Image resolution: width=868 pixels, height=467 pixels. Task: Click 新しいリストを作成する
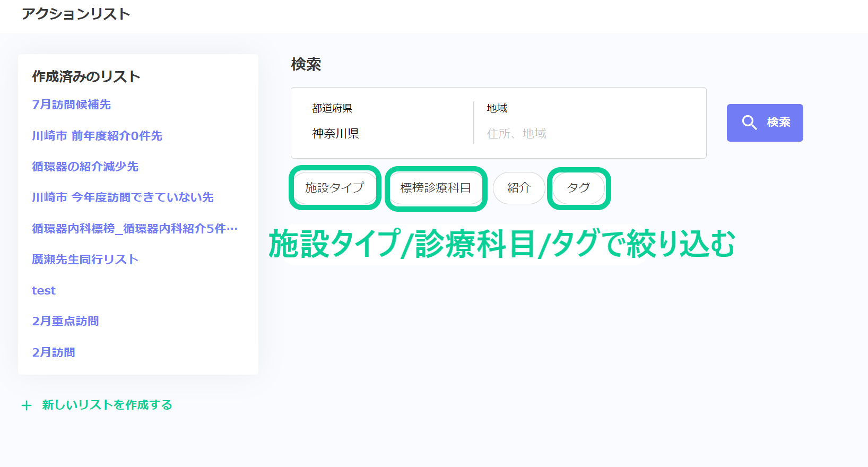[x=107, y=405]
